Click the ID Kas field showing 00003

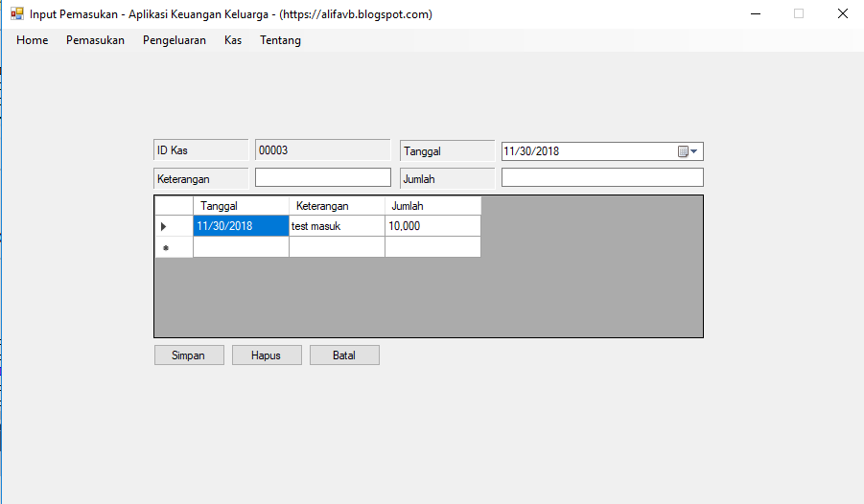tap(323, 150)
